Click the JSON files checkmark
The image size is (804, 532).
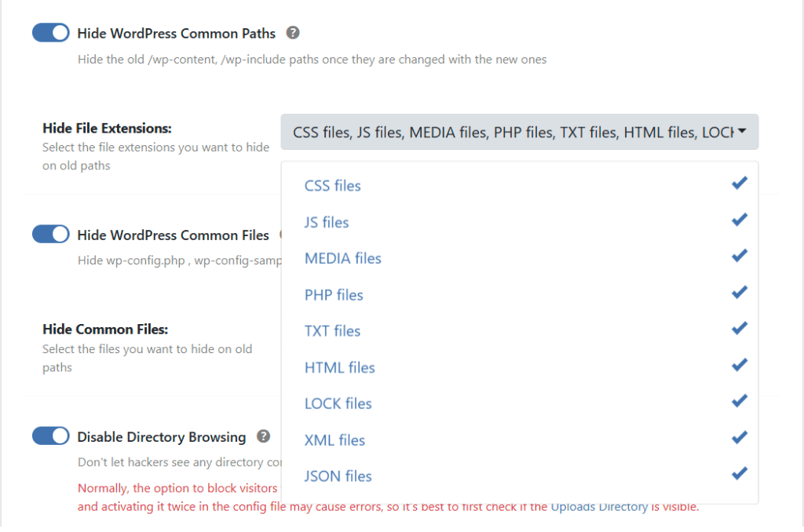click(x=739, y=473)
